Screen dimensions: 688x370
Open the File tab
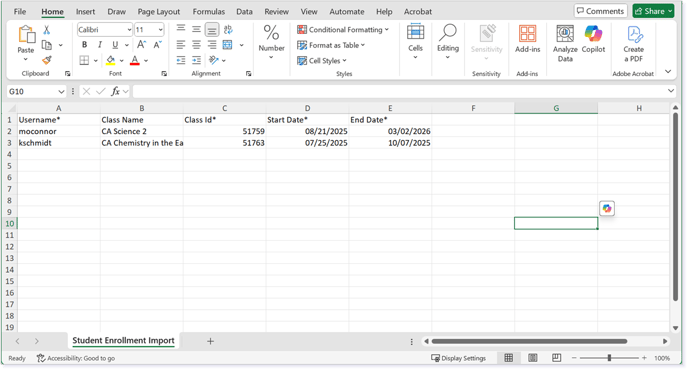20,11
